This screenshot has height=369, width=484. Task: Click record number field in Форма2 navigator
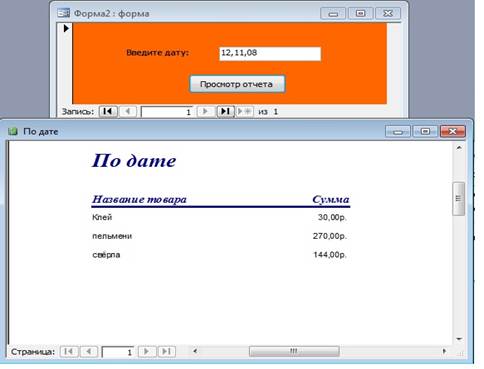pos(167,112)
